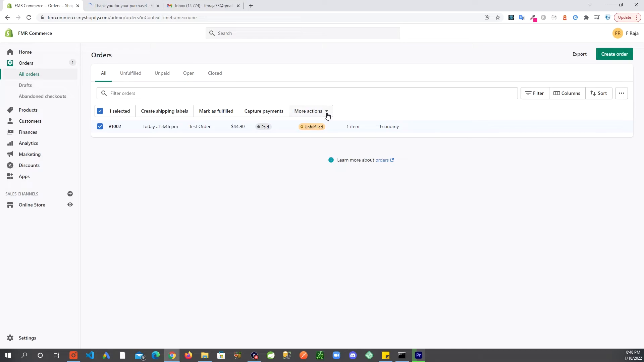The image size is (644, 362).
Task: Open the Sales Channels add dropdown
Action: (70, 194)
